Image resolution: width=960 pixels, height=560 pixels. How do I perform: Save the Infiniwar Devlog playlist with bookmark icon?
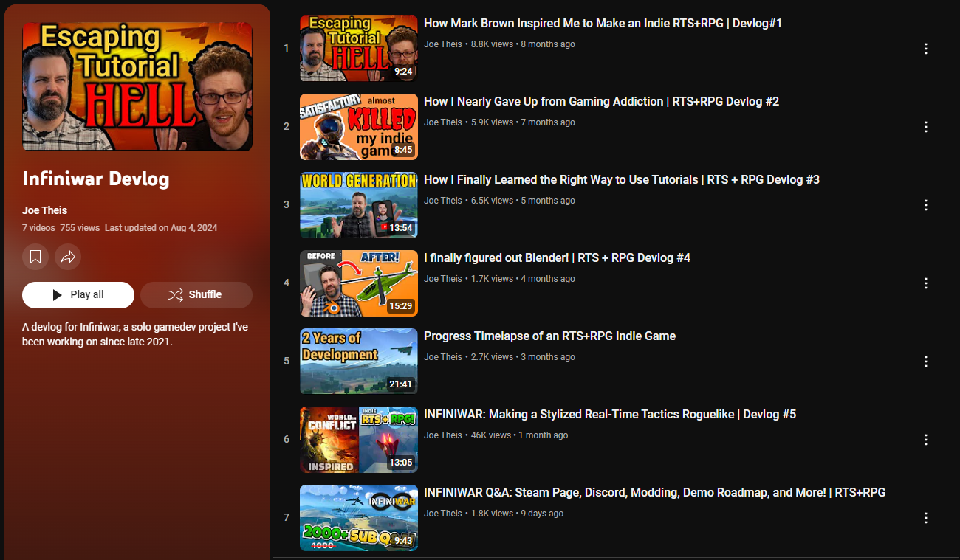[x=35, y=257]
